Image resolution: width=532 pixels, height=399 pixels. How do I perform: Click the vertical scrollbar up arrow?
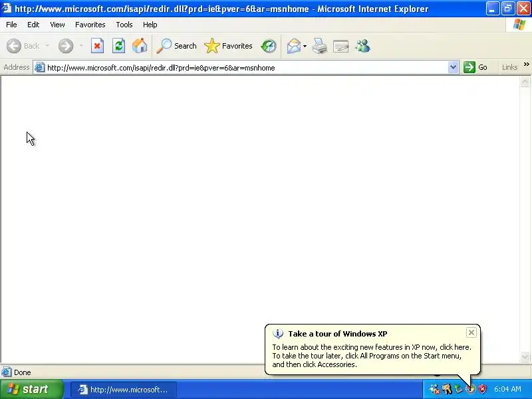pyautogui.click(x=525, y=81)
